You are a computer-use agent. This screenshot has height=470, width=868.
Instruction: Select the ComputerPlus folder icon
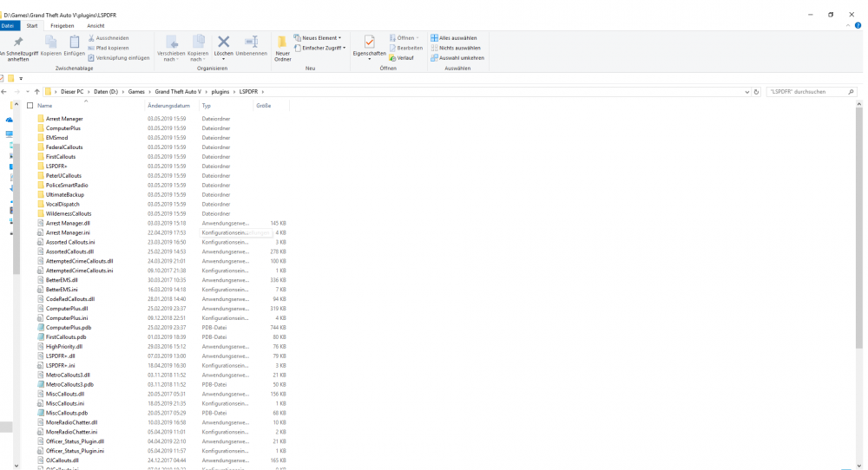pos(41,128)
